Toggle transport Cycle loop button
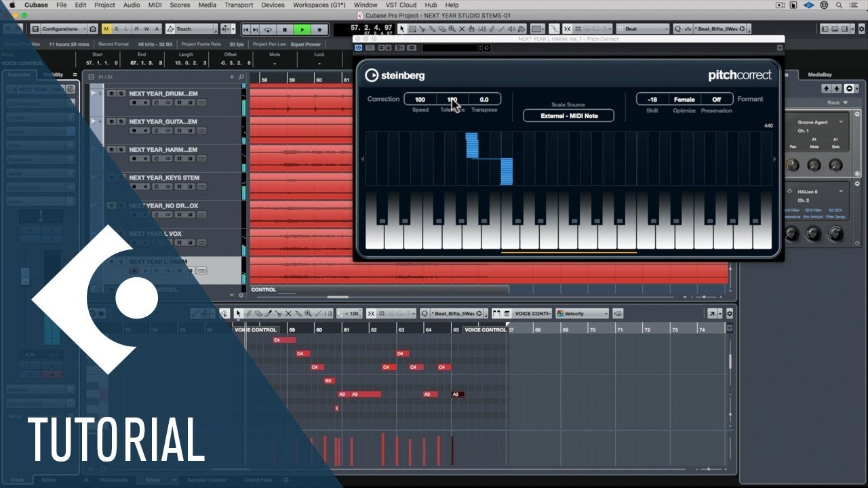Image resolution: width=868 pixels, height=488 pixels. tap(268, 29)
